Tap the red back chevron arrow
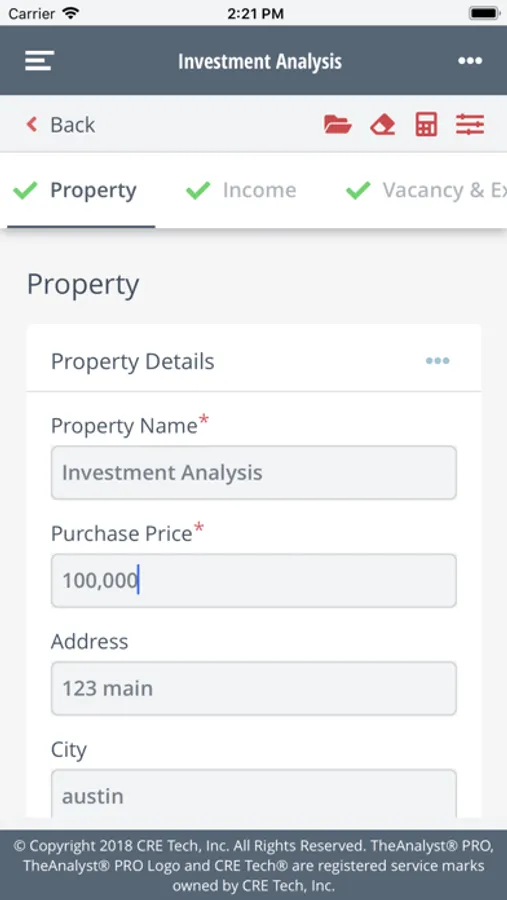This screenshot has height=900, width=507. point(32,125)
